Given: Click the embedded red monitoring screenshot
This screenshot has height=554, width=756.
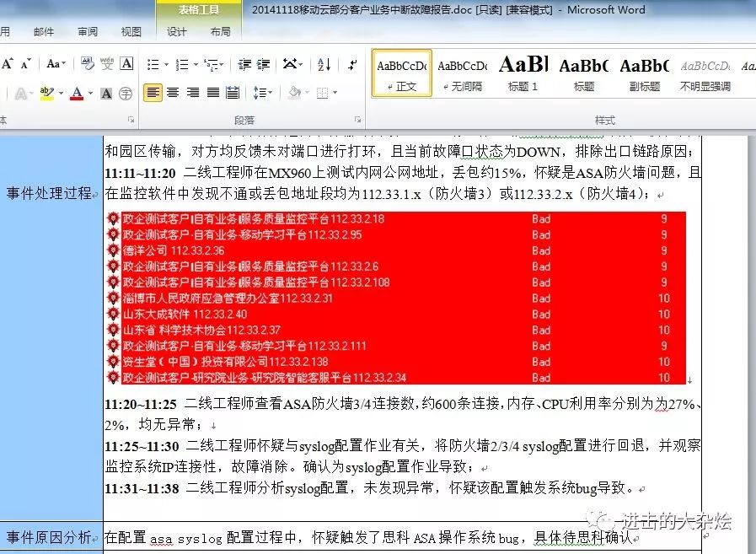Looking at the screenshot, I should click(x=395, y=298).
